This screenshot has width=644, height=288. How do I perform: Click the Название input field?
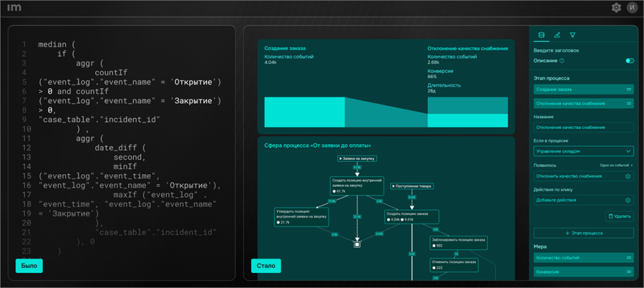coord(583,128)
